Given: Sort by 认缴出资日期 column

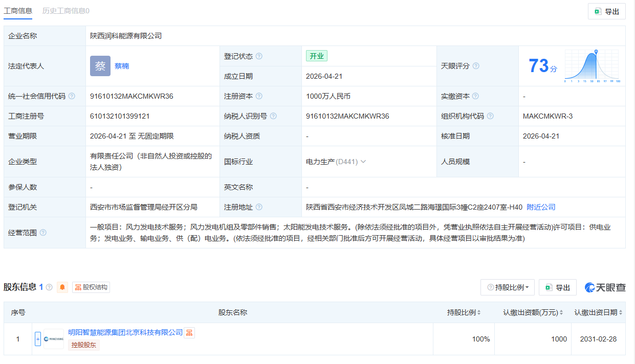Looking at the screenshot, I should (x=599, y=312).
